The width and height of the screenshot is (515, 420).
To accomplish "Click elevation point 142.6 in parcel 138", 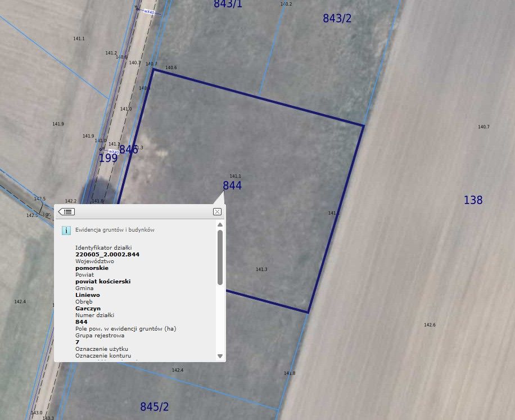I will [x=430, y=325].
